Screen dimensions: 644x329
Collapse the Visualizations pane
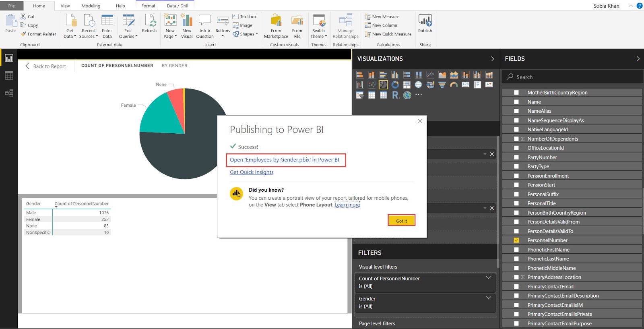493,59
